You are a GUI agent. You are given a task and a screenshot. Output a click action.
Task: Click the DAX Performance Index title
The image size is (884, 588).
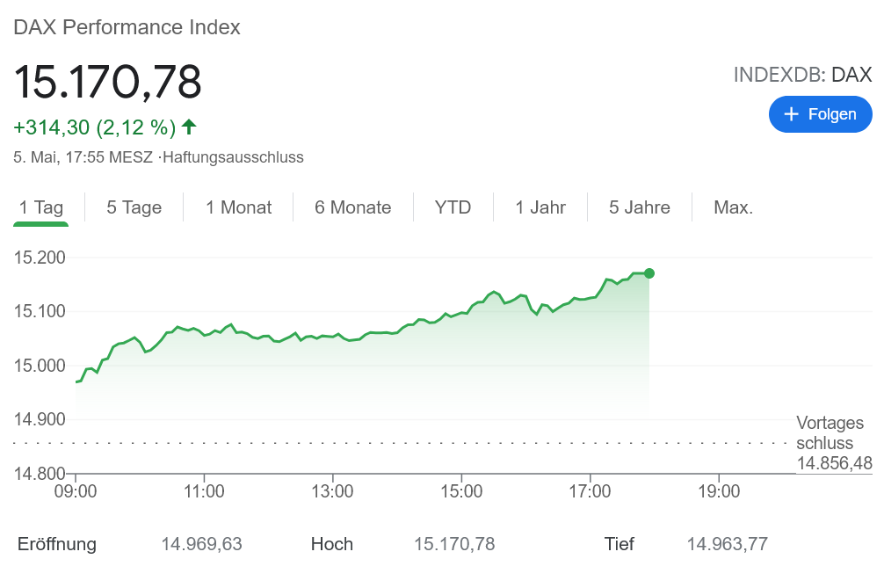[x=127, y=27]
